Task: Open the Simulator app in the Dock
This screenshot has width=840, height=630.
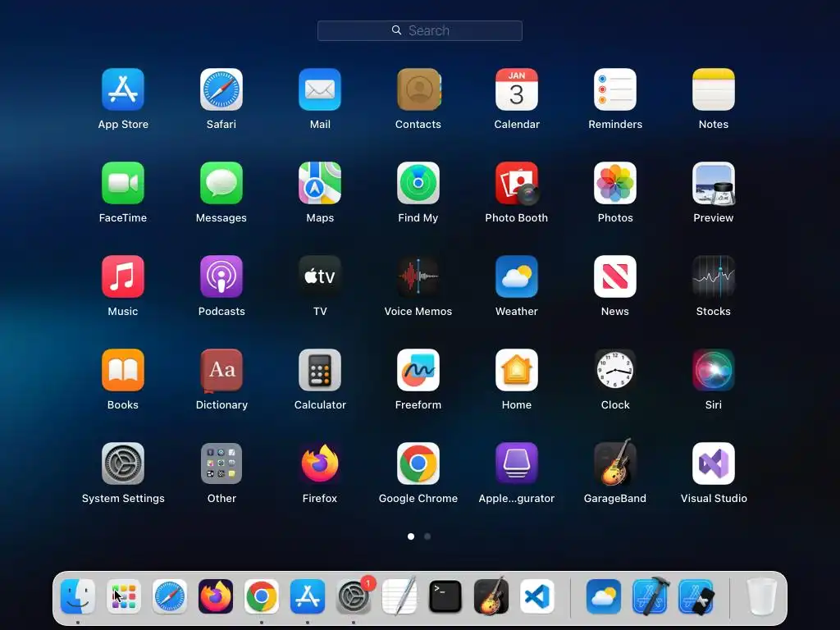Action: pyautogui.click(x=696, y=596)
